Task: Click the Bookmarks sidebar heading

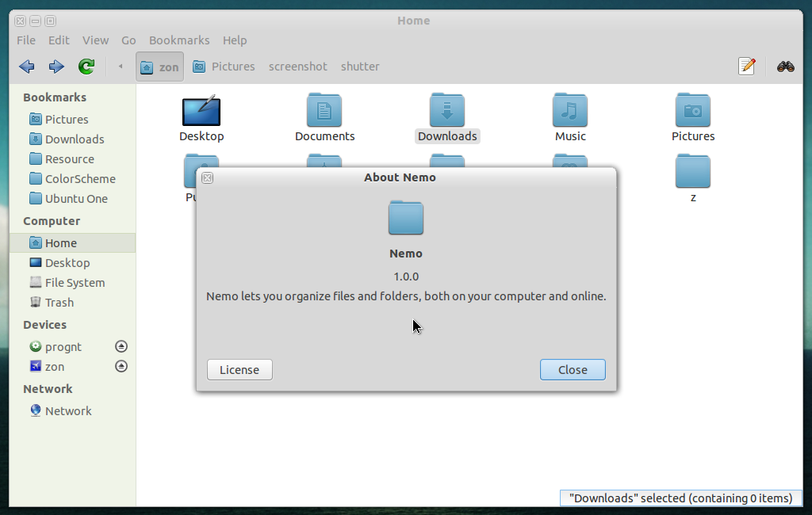Action: 55,97
